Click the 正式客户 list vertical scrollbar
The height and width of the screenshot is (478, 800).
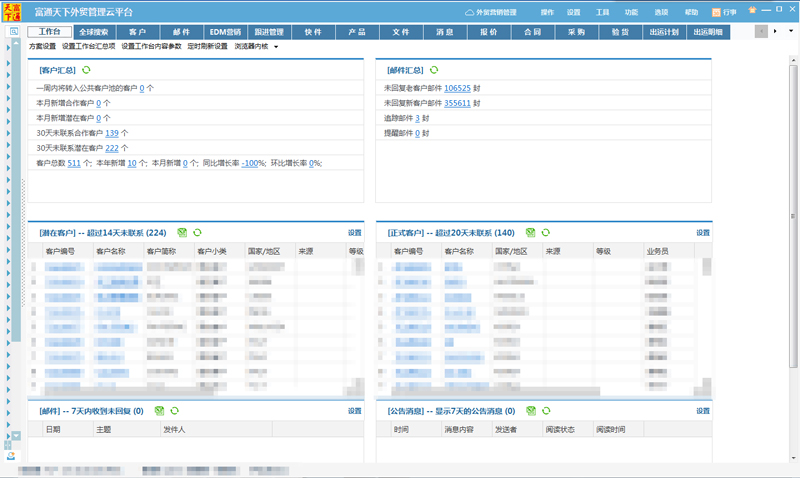[707, 320]
